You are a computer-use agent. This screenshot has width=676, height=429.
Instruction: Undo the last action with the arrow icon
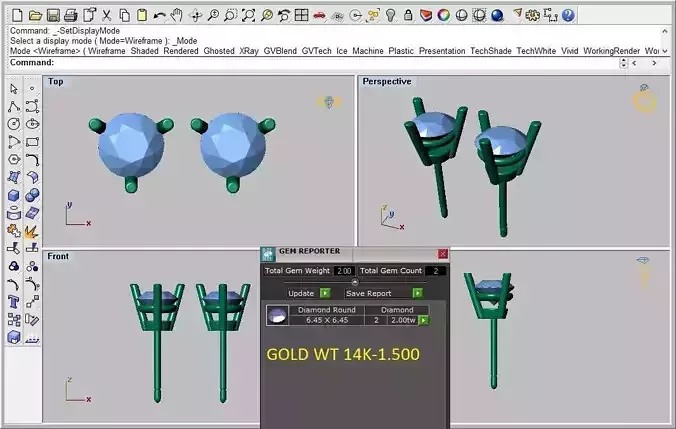(159, 16)
